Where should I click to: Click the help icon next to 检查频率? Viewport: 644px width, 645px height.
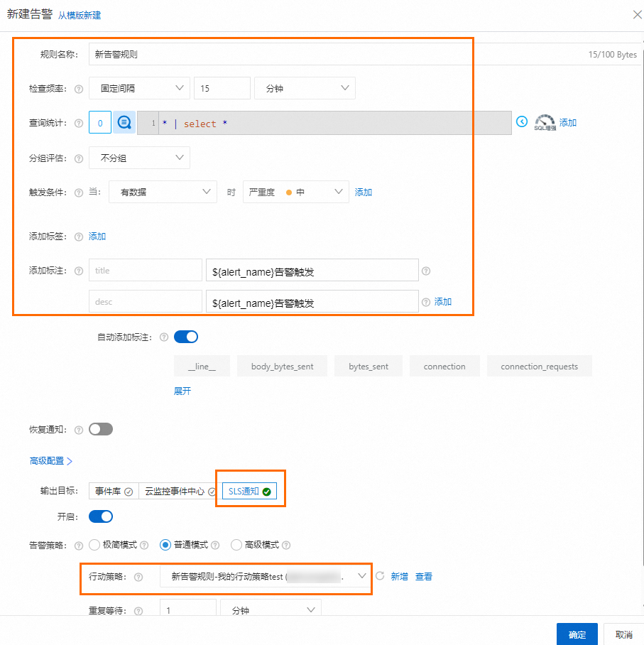79,89
